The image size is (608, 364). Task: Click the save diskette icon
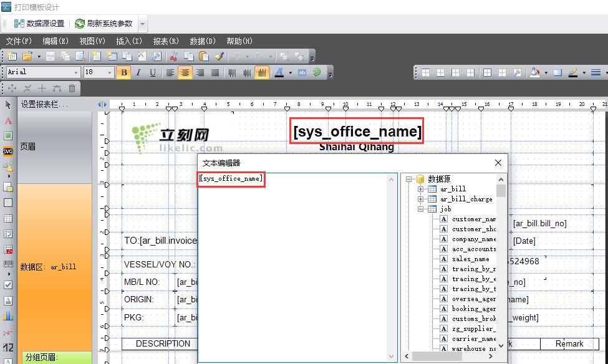pos(51,56)
